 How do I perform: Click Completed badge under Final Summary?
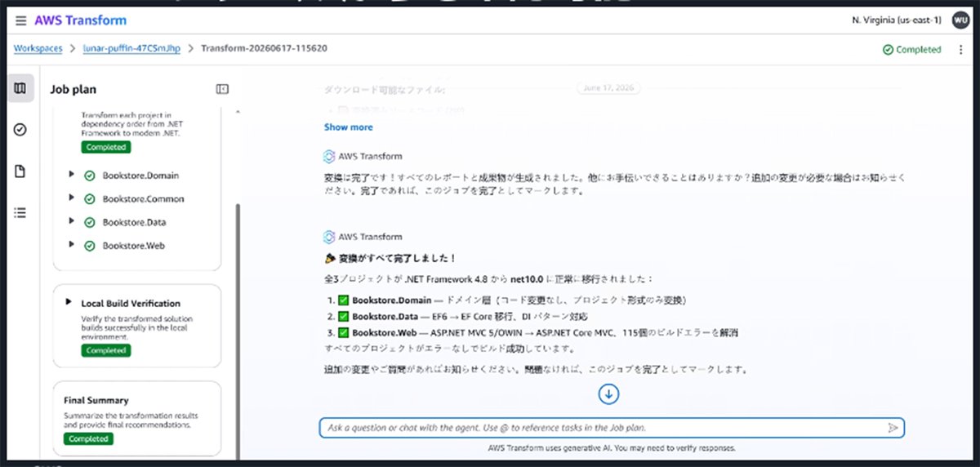pyautogui.click(x=88, y=438)
